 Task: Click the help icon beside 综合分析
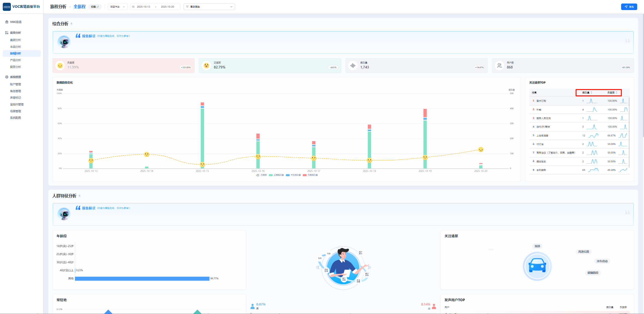click(x=71, y=24)
